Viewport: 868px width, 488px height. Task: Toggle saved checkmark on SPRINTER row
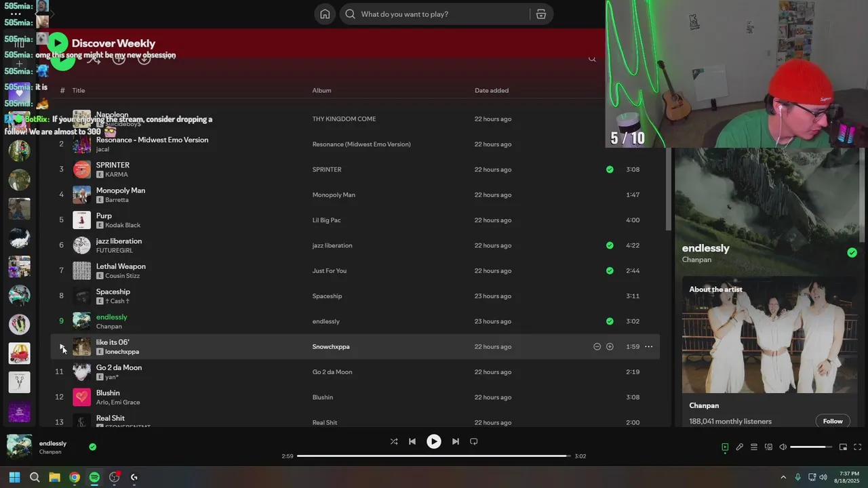click(610, 169)
